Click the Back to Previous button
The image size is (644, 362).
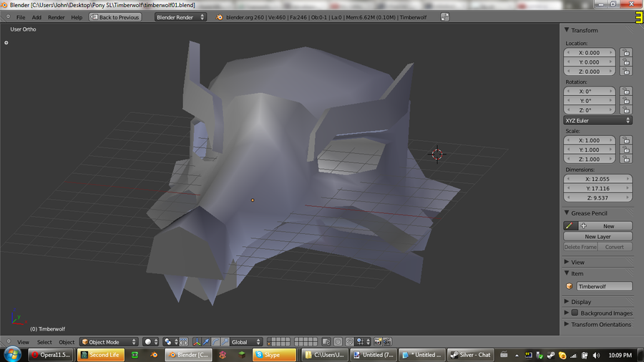click(115, 17)
